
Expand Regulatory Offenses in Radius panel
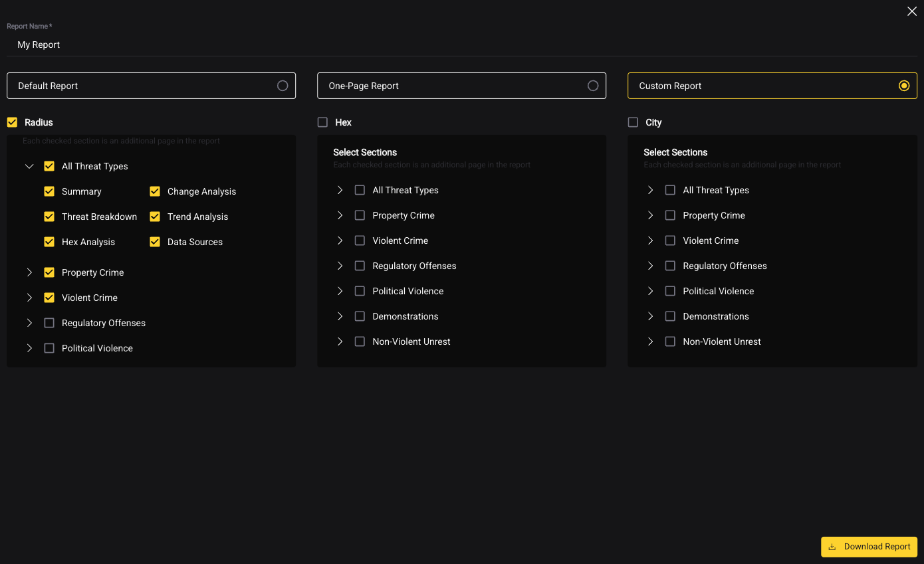click(x=29, y=323)
